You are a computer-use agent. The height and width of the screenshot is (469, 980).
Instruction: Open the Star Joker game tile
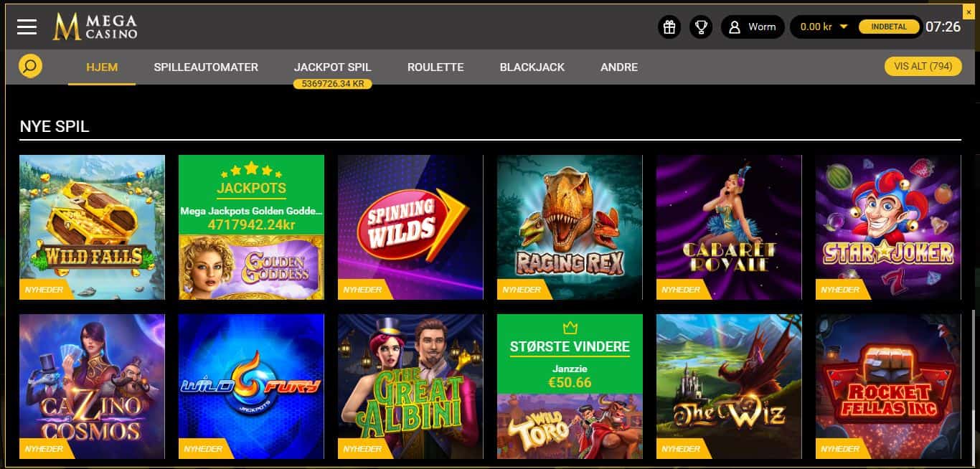click(888, 227)
